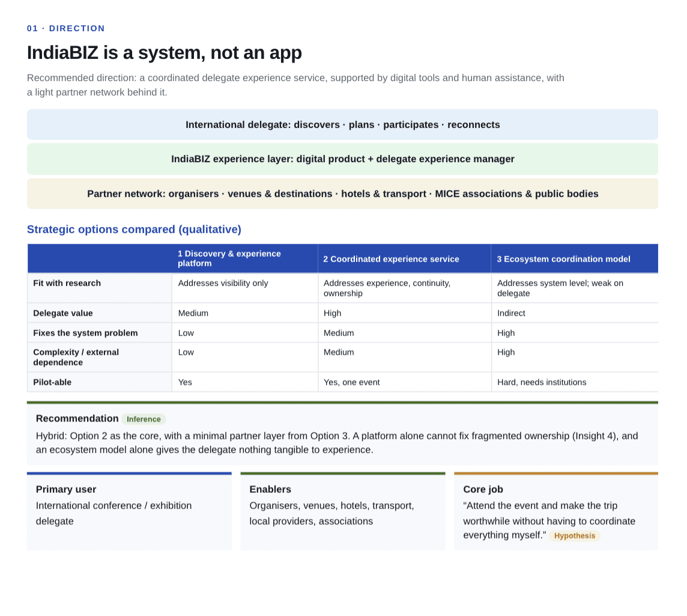Click 'Low' in the Complexity row
The width and height of the screenshot is (687, 616).
[x=186, y=352]
